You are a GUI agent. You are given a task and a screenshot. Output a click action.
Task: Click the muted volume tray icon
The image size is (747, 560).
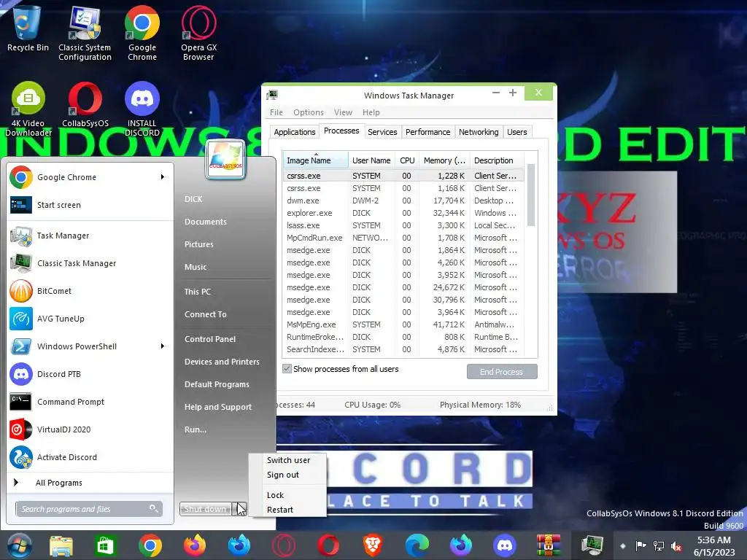[676, 545]
